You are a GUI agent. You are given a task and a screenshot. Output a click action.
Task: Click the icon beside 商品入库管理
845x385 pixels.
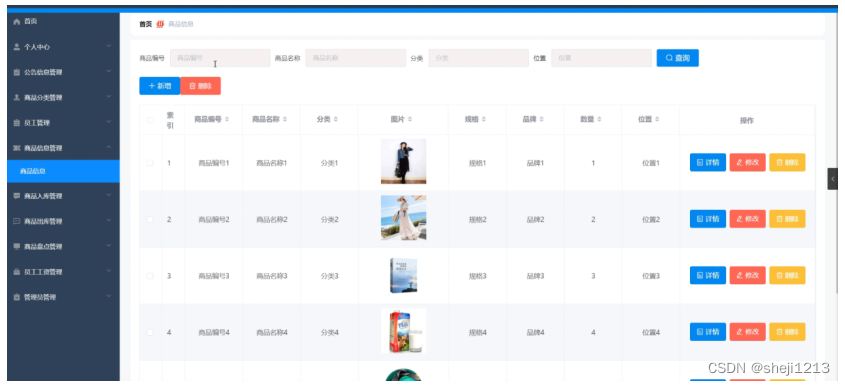pos(16,196)
